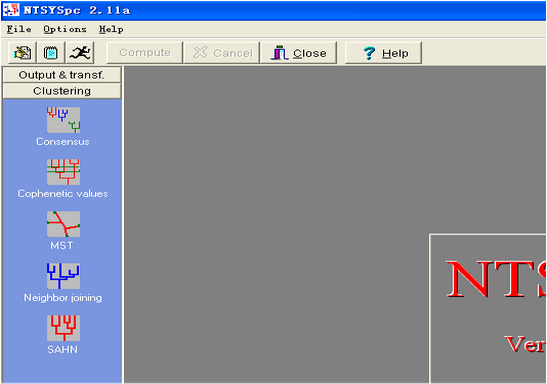Open the data editor hand-and-pencil icon

22,53
